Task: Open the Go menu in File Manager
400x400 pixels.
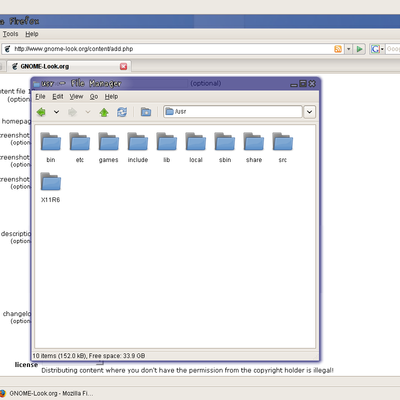Action: click(x=94, y=97)
